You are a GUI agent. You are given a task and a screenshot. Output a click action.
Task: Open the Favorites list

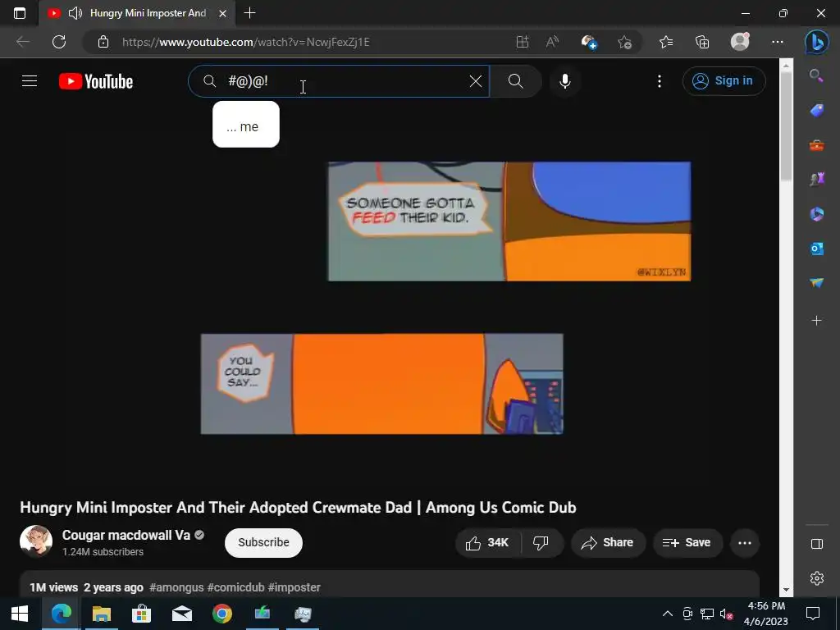tap(666, 42)
